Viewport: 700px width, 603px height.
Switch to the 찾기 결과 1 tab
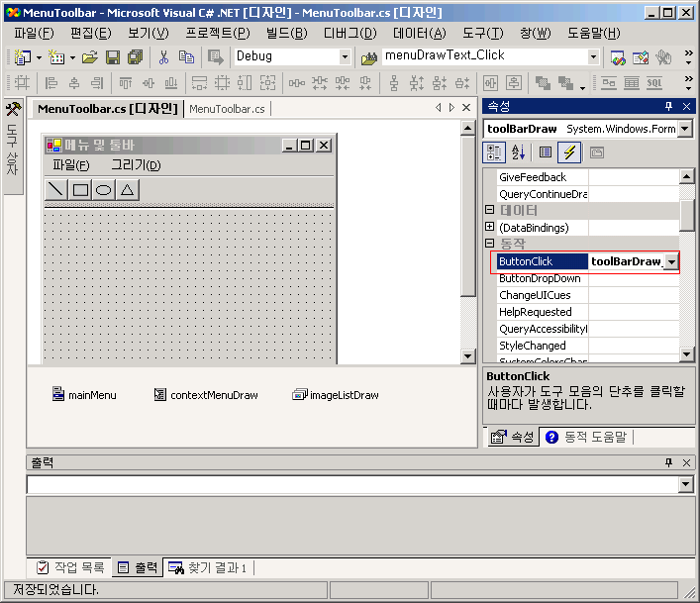tap(208, 567)
